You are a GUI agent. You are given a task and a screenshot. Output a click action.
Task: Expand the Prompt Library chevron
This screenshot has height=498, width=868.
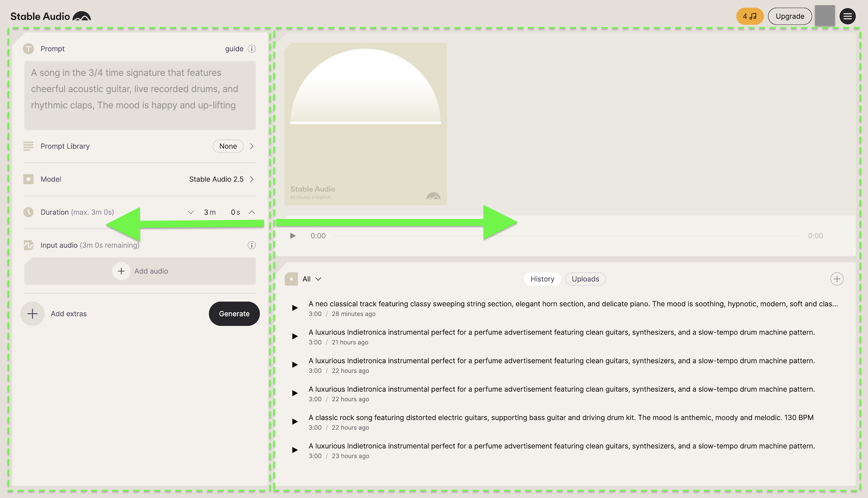click(252, 146)
